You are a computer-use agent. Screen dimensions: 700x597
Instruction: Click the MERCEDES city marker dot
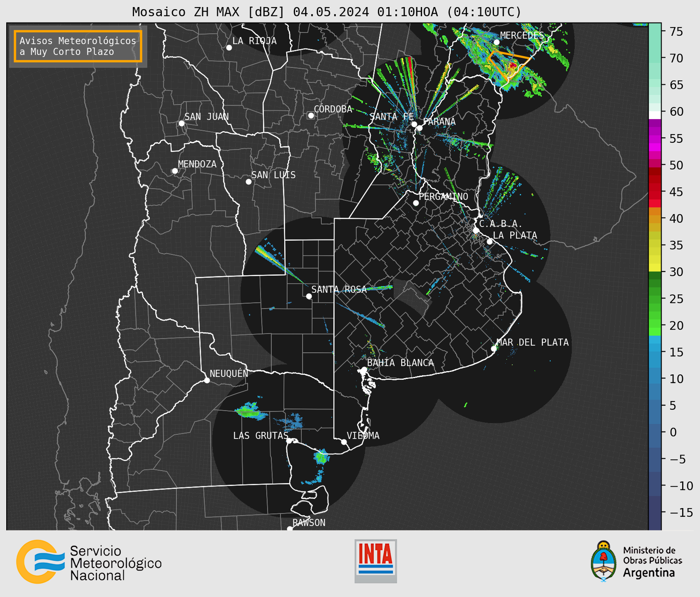(496, 42)
